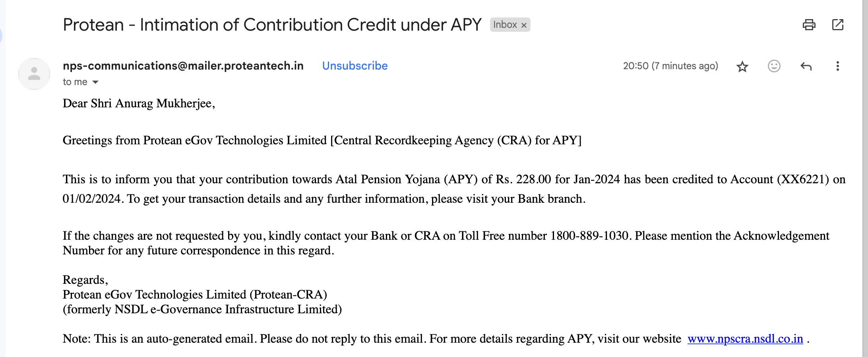Click the "Dear Shri Anurag Mukherjee" greeting
The width and height of the screenshot is (868, 357).
pyautogui.click(x=139, y=103)
